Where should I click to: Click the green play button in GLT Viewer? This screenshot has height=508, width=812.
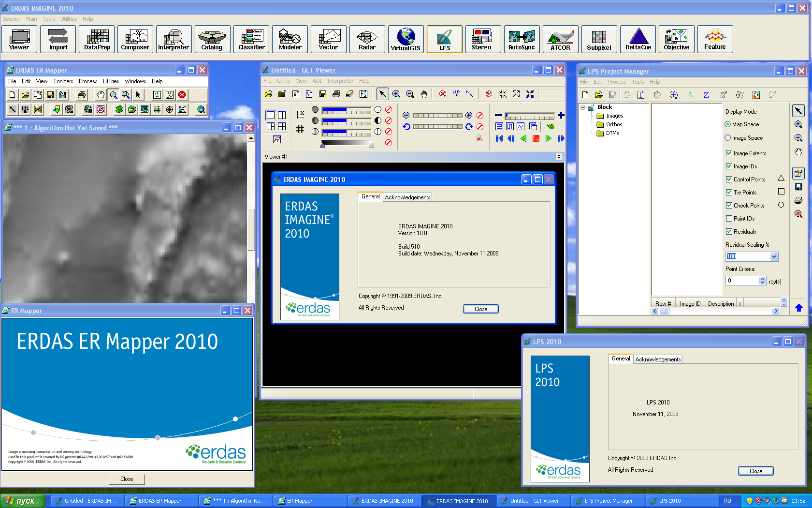point(548,138)
